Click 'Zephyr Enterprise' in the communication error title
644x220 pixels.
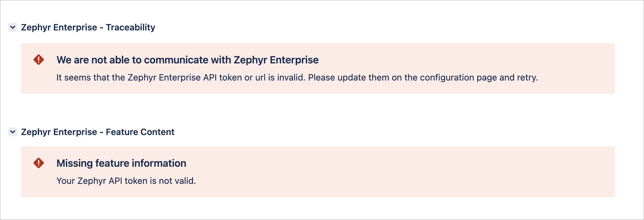[276, 60]
